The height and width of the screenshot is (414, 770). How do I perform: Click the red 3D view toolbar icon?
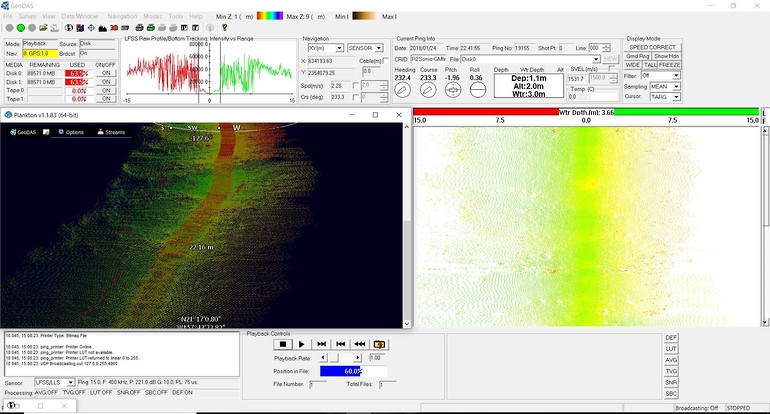click(x=114, y=28)
